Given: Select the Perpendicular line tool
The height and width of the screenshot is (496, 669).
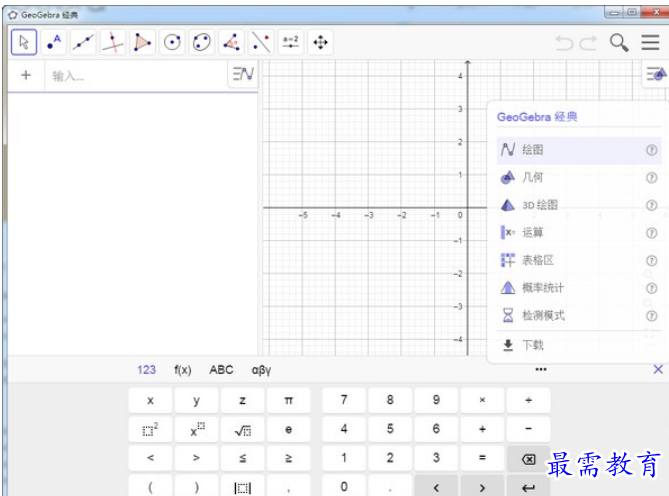Looking at the screenshot, I should pos(113,42).
